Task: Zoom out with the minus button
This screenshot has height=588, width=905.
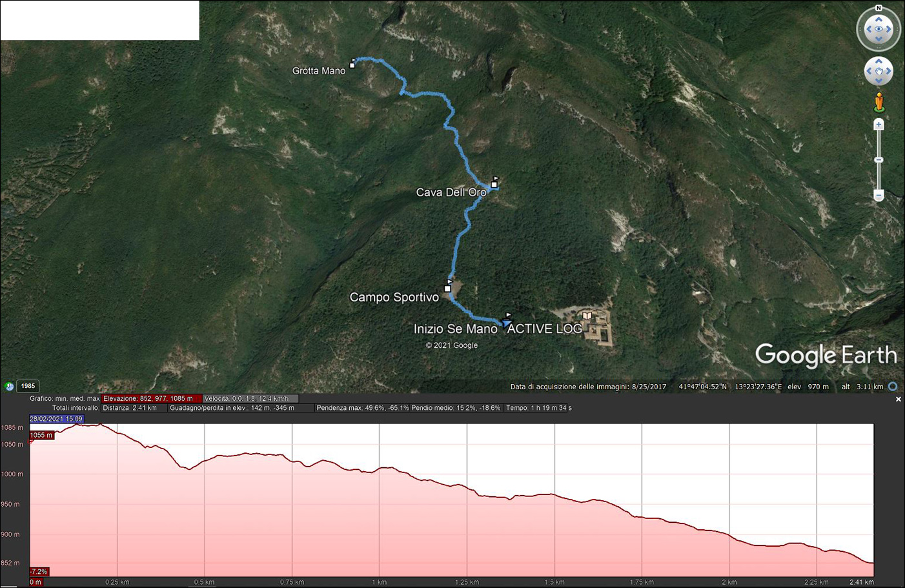Action: (879, 195)
